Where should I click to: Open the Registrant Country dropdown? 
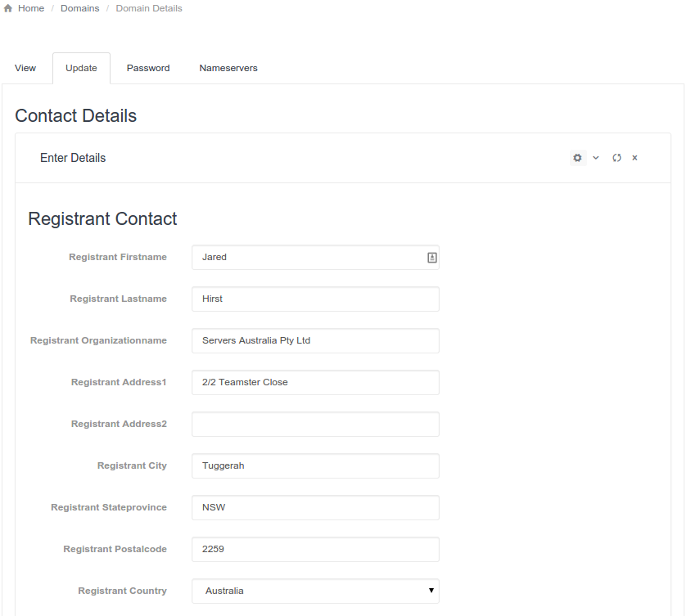(315, 591)
